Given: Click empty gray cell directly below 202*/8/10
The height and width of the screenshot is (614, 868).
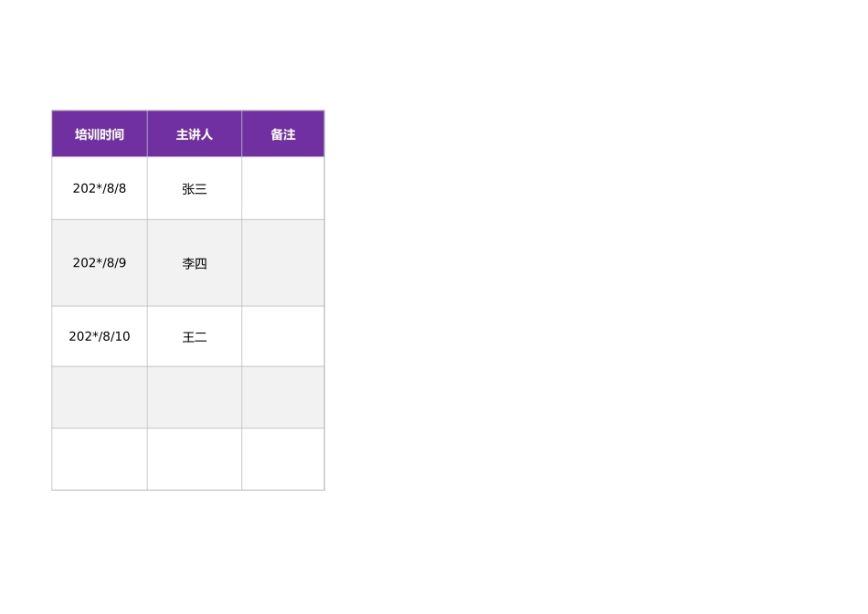Looking at the screenshot, I should (100, 397).
